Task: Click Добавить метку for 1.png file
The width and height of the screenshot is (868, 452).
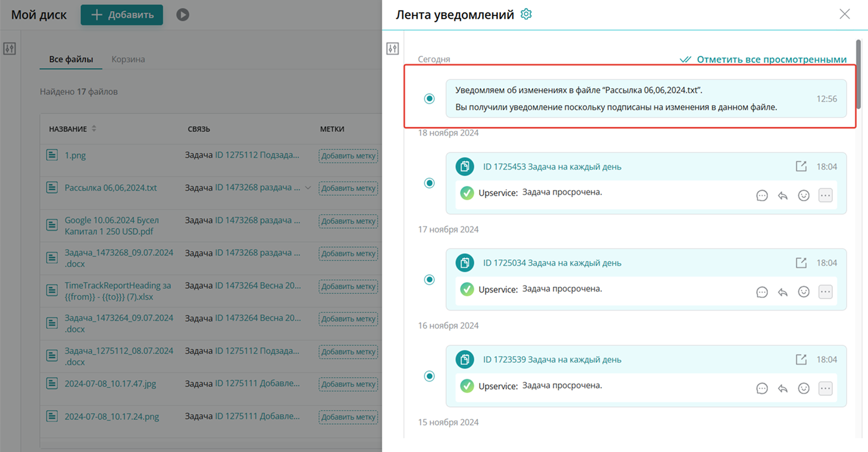Action: pos(348,156)
